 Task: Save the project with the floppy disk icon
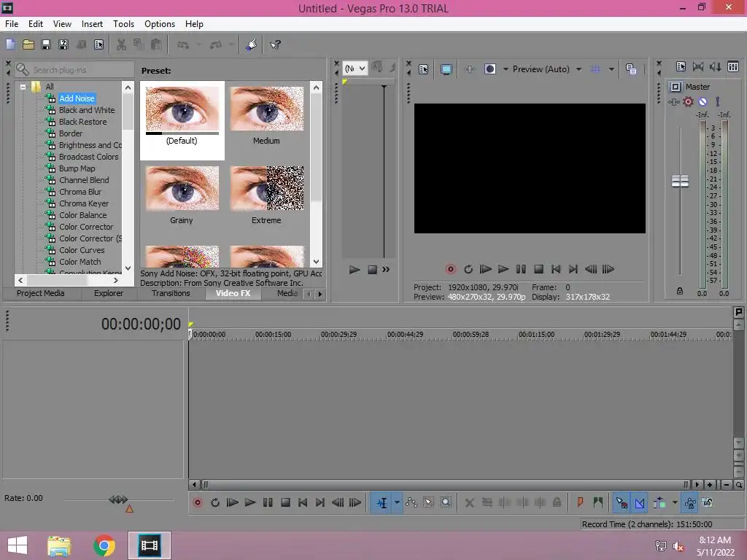point(46,44)
